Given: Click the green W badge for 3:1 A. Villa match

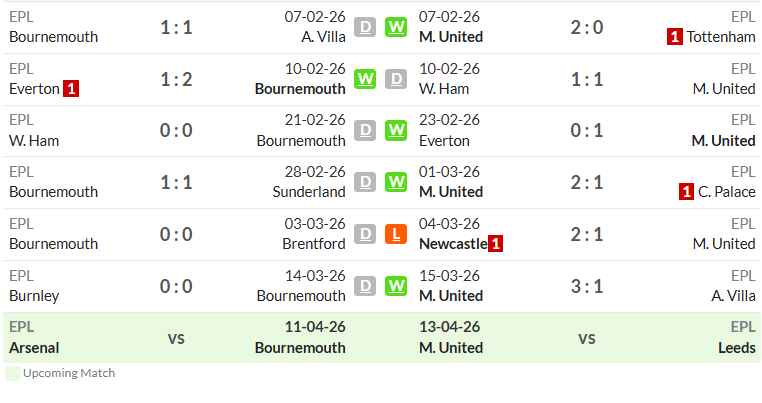Looking at the screenshot, I should [396, 286].
